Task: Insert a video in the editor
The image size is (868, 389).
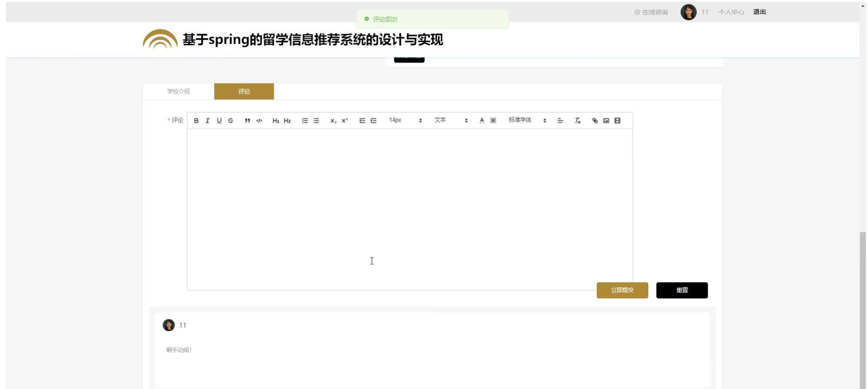Action: point(617,121)
